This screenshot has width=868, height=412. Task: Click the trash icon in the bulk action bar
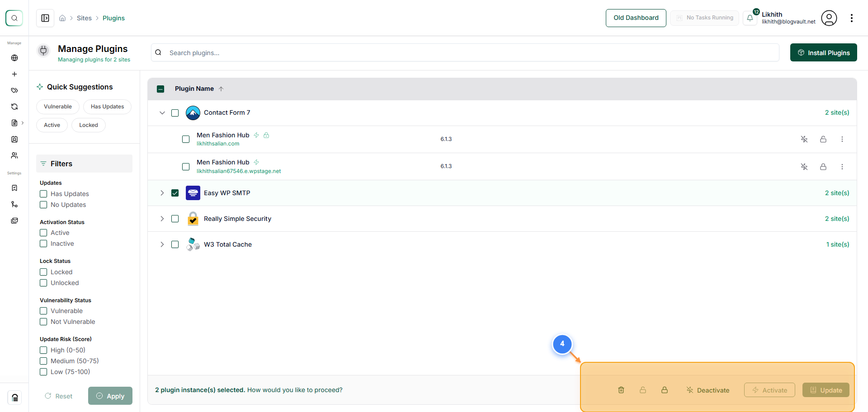621,390
